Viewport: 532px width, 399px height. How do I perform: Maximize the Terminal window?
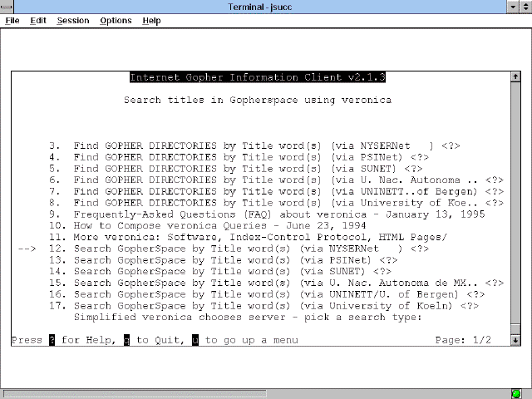(x=525, y=7)
